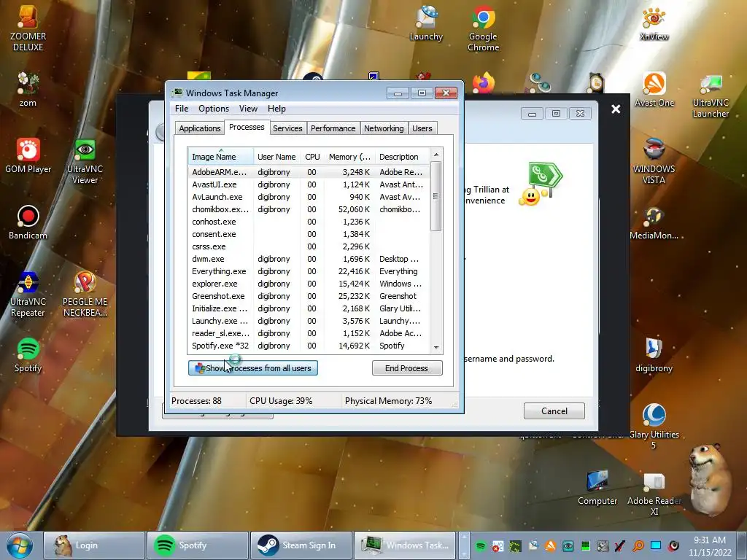Image resolution: width=747 pixels, height=560 pixels.
Task: Click the blue monitor tray icon
Action: [656, 545]
